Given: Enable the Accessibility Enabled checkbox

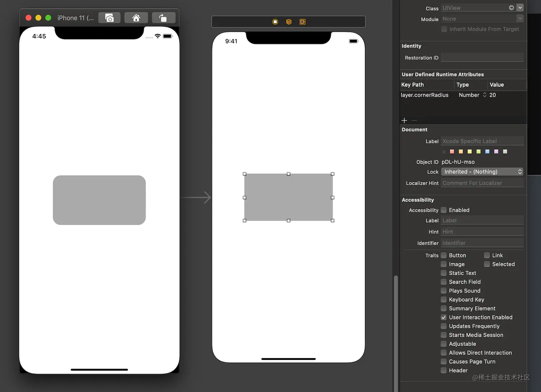Looking at the screenshot, I should pos(444,210).
